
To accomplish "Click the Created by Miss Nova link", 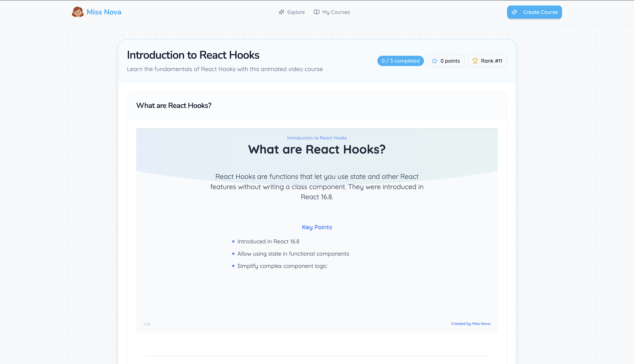I will [470, 323].
